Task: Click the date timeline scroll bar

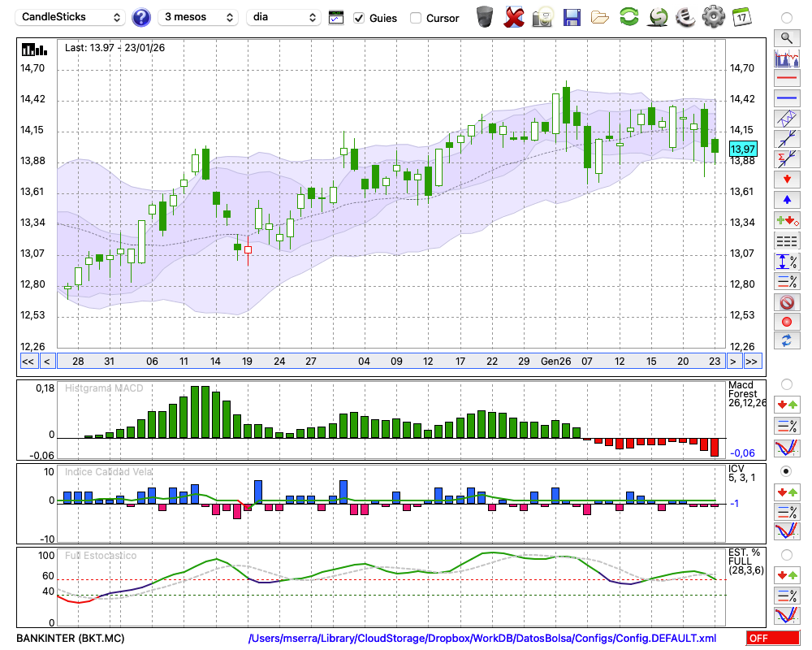Action: [390, 362]
